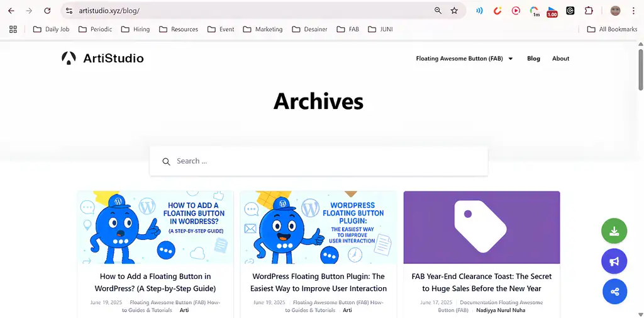
Task: Click the scrollbar down arrow
Action: (641, 314)
